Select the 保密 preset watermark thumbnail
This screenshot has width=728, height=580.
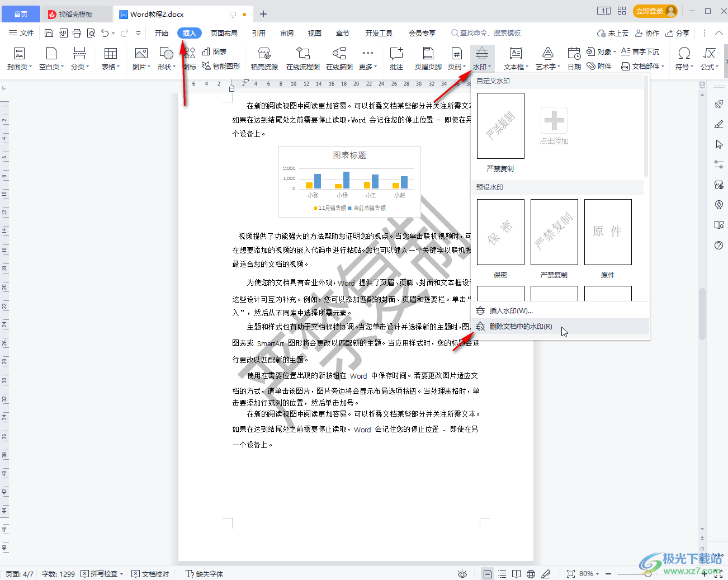pyautogui.click(x=500, y=232)
